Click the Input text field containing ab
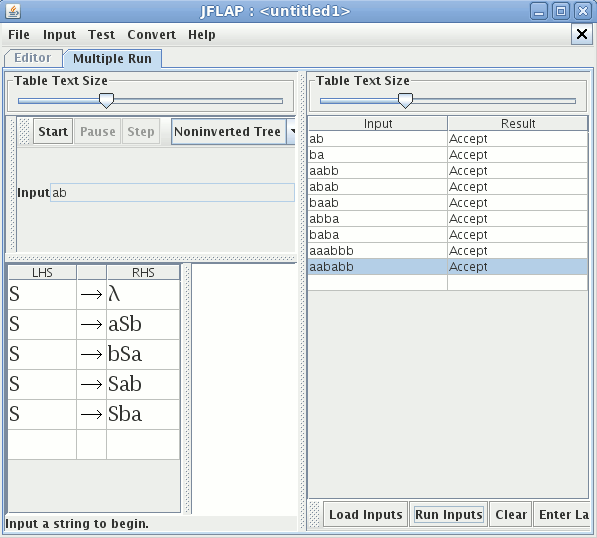 (172, 193)
